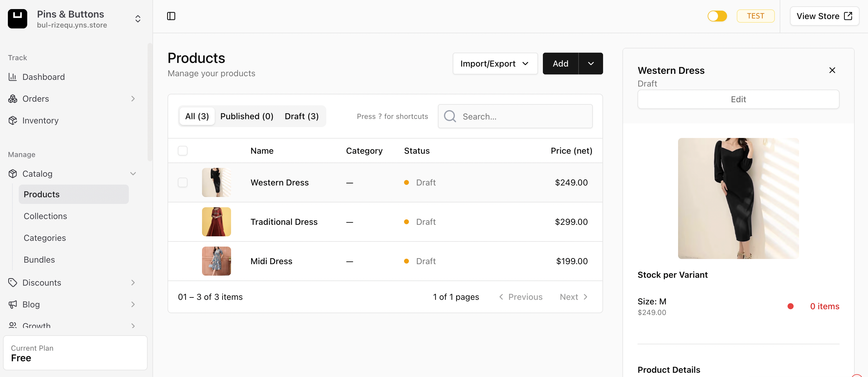868x377 pixels.
Task: Collapse the Catalog section chevron
Action: click(133, 174)
